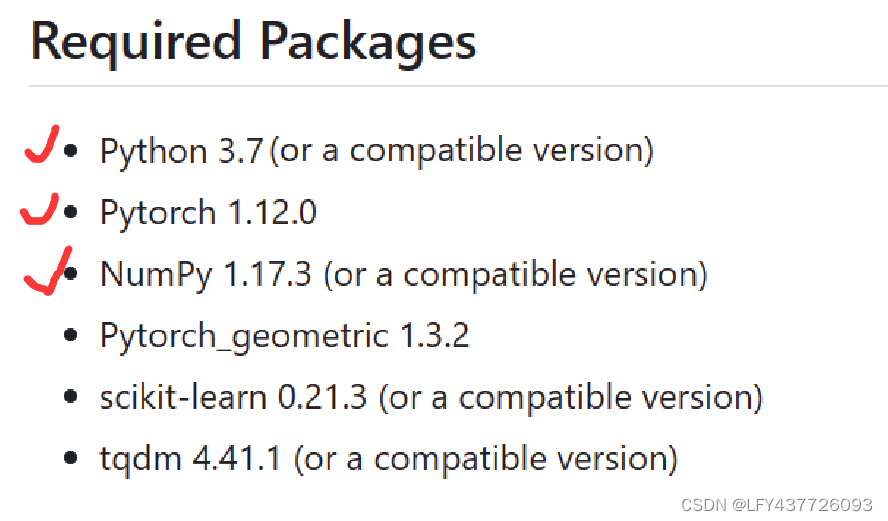Click the bullet before Pytorch 1.12.0
This screenshot has height=521, width=888.
(x=70, y=212)
